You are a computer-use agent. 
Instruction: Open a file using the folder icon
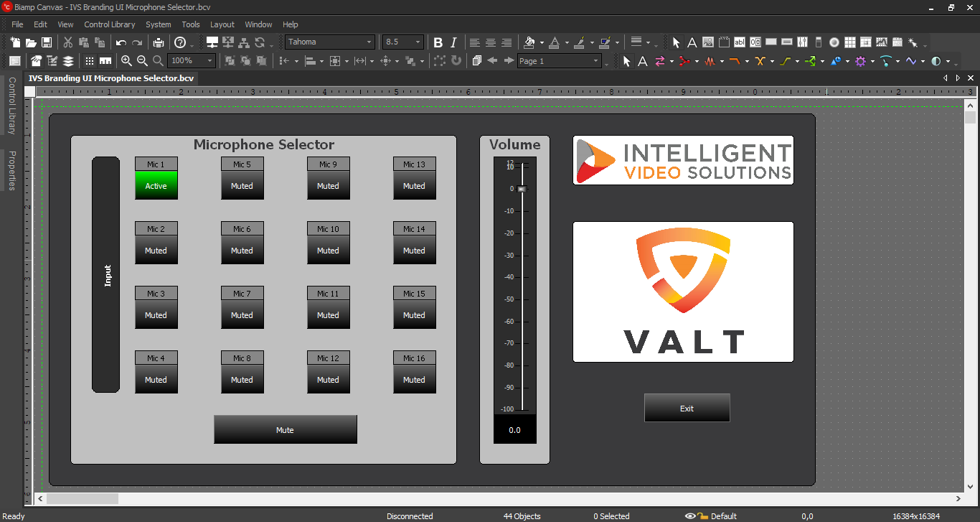[31, 42]
